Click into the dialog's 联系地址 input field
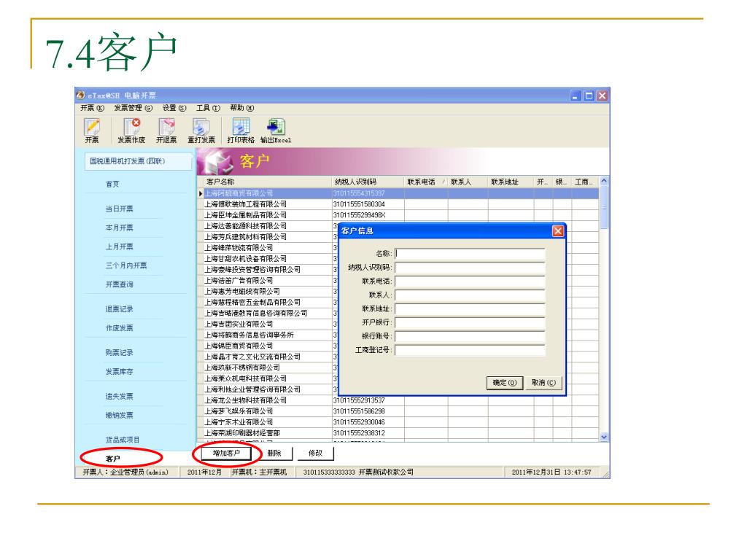Viewport: 747px width, 560px height. pyautogui.click(x=470, y=309)
